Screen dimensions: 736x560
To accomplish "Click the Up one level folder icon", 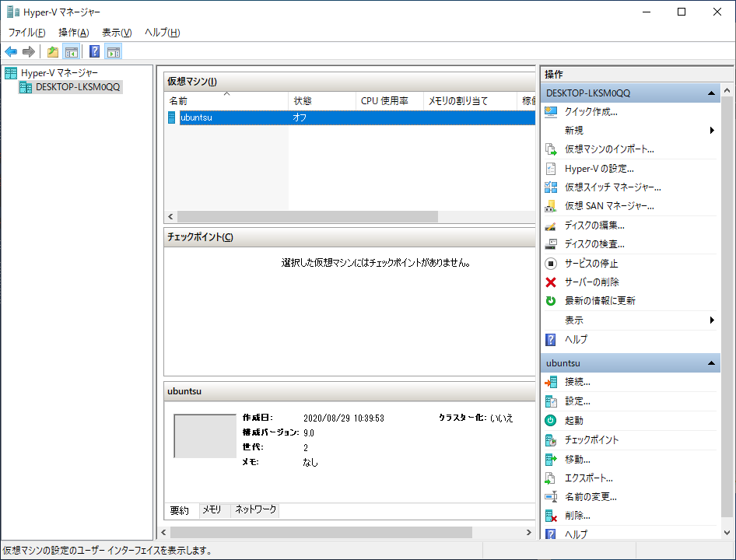I will [x=53, y=51].
